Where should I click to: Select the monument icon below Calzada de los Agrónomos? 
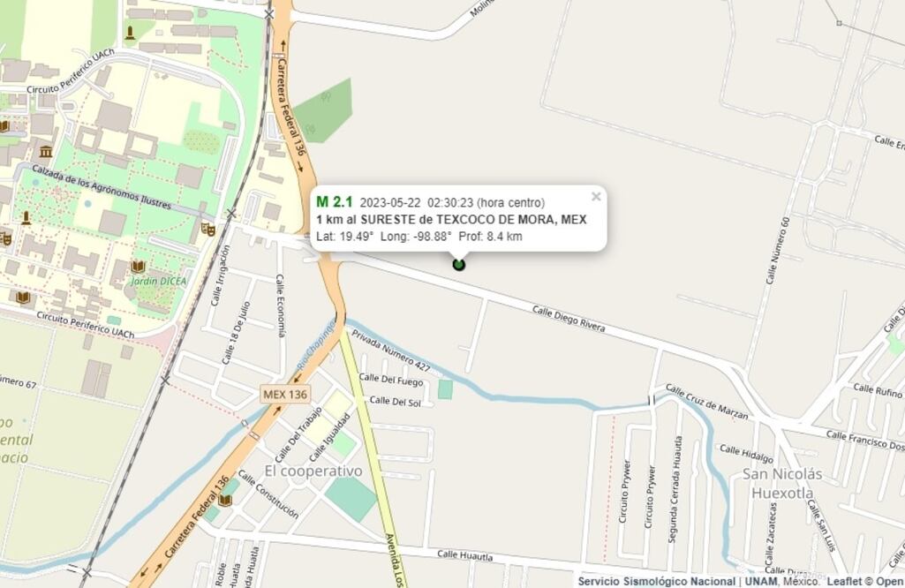tap(26, 218)
